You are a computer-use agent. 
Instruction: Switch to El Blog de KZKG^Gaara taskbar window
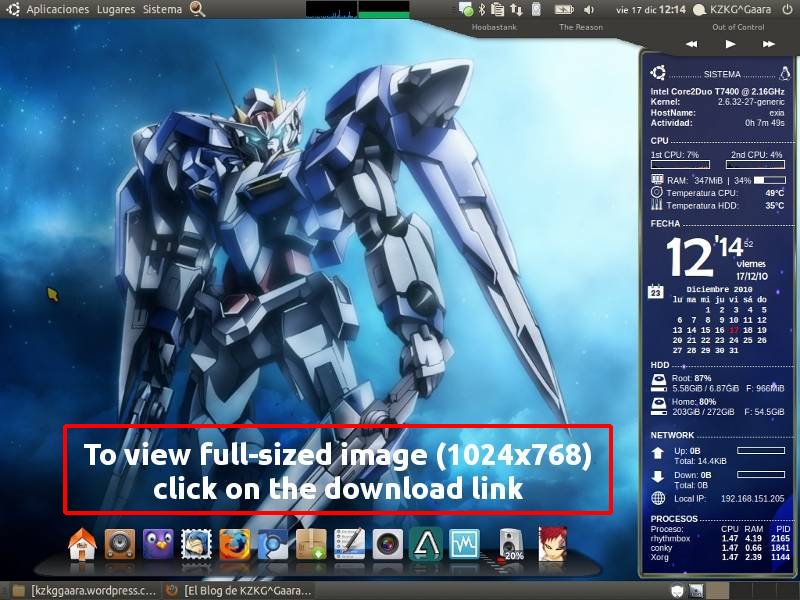pyautogui.click(x=238, y=591)
